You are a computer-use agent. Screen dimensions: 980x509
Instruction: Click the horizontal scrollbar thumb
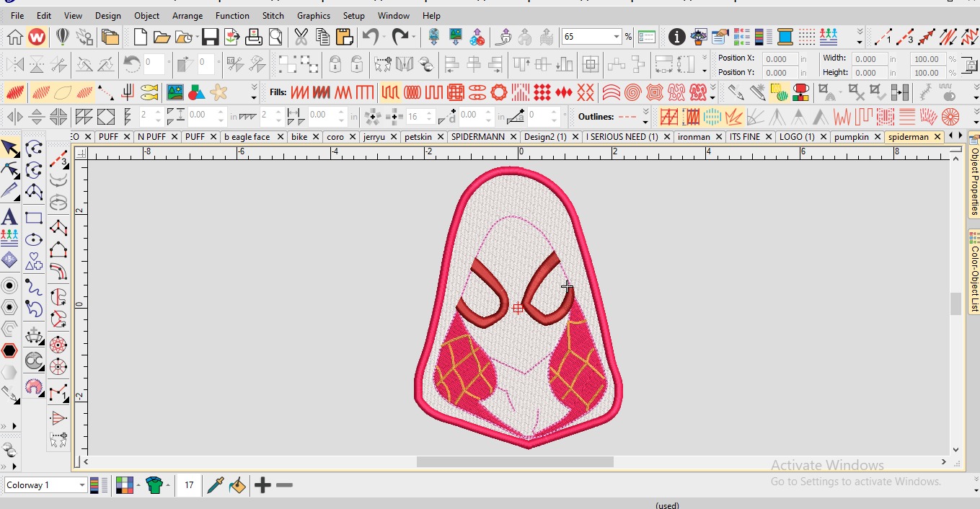pyautogui.click(x=515, y=462)
